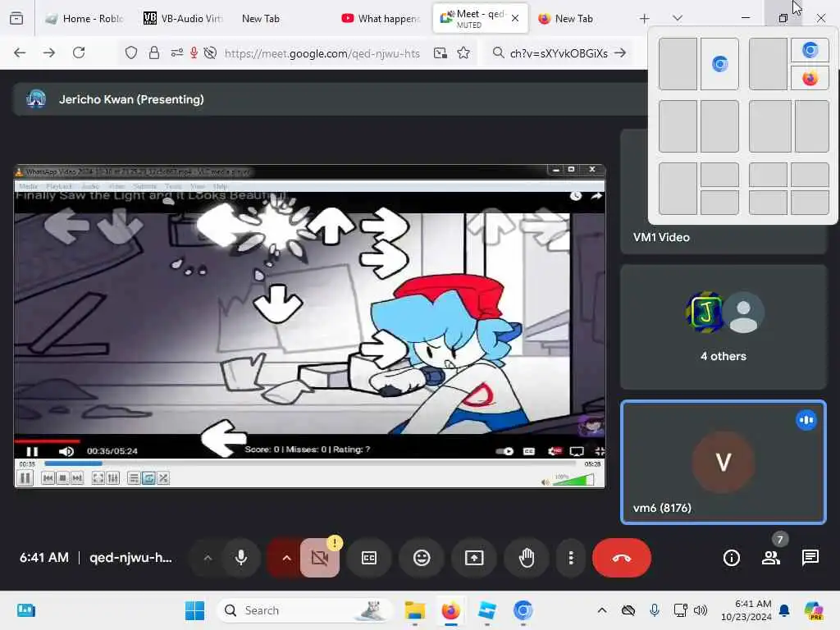Go back in browser history

(20, 52)
